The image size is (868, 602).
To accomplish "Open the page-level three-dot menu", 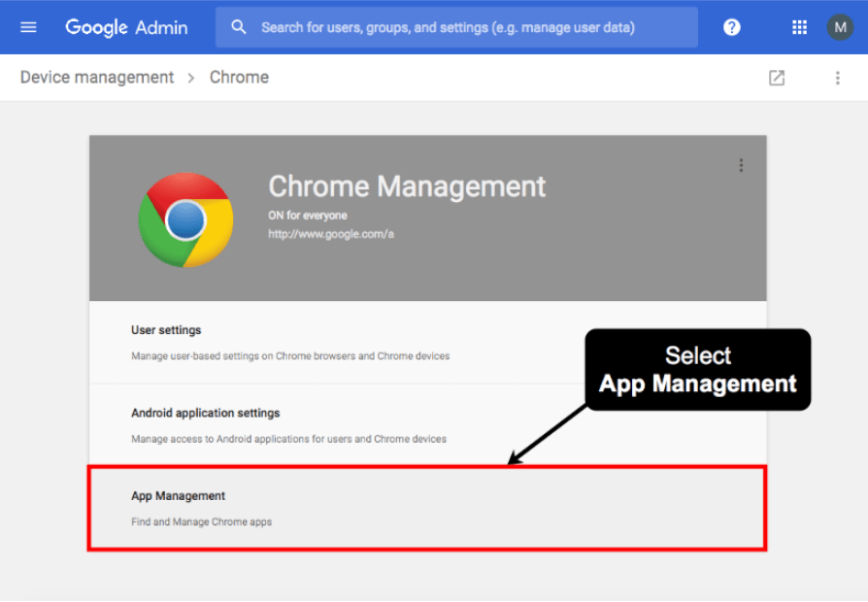I will click(x=838, y=78).
